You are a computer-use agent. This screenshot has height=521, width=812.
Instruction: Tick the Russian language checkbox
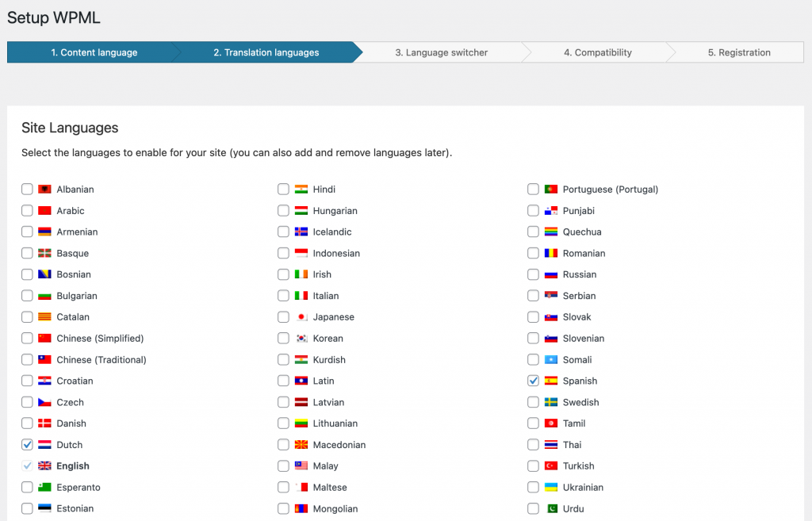click(533, 274)
